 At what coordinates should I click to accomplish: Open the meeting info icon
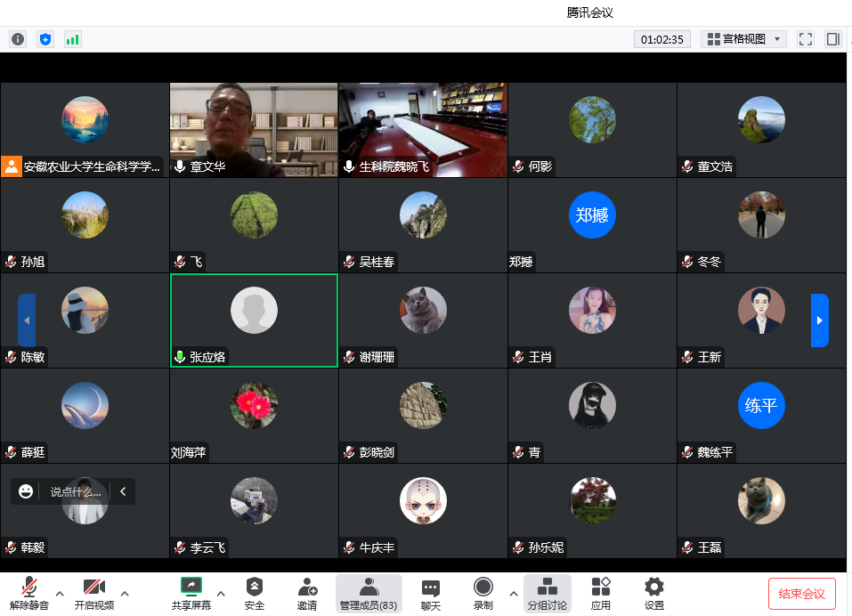point(18,39)
